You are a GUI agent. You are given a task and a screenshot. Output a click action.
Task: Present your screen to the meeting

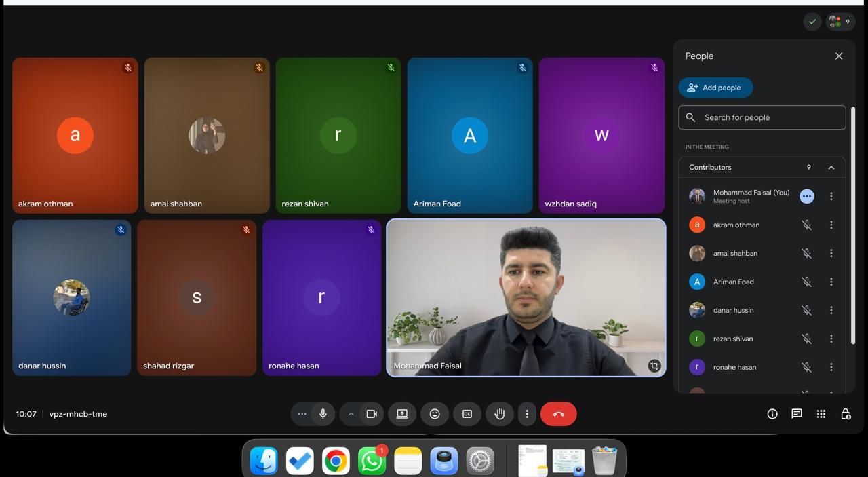[401, 413]
